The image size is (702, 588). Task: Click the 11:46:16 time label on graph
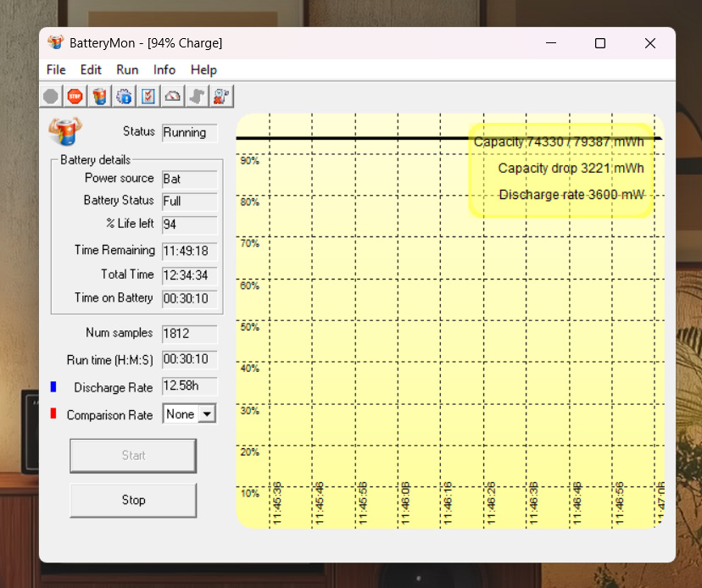448,503
